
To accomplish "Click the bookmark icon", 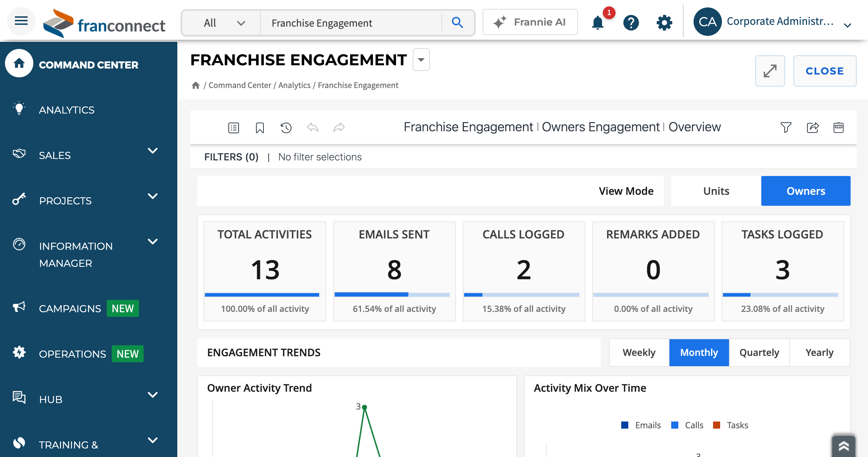I will [x=260, y=128].
